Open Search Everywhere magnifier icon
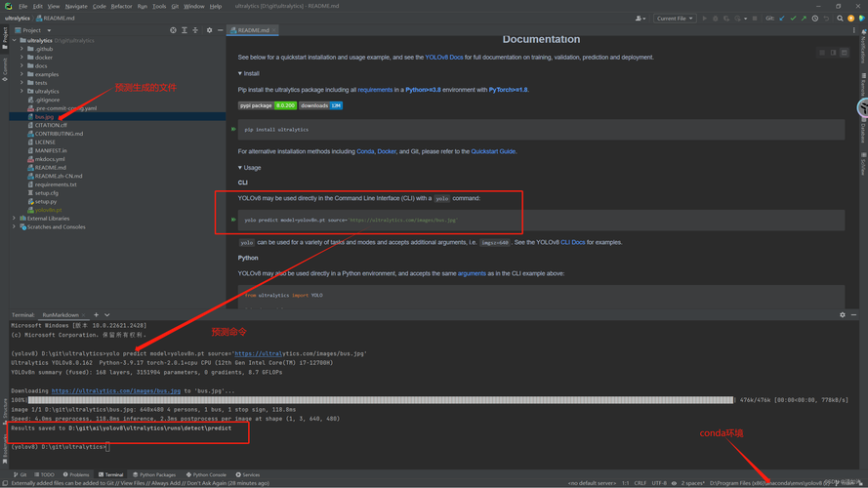This screenshot has height=488, width=868. (x=840, y=19)
